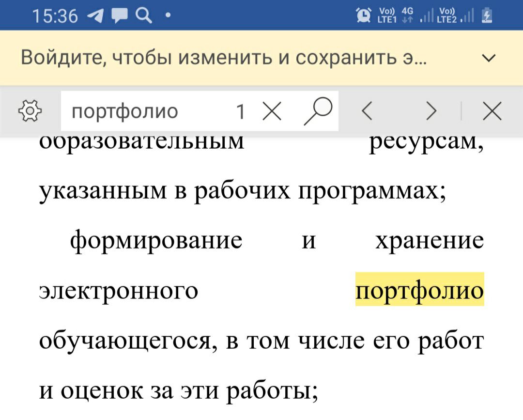Image resolution: width=523 pixels, height=420 pixels.
Task: Tap the battery charging icon
Action: point(487,15)
